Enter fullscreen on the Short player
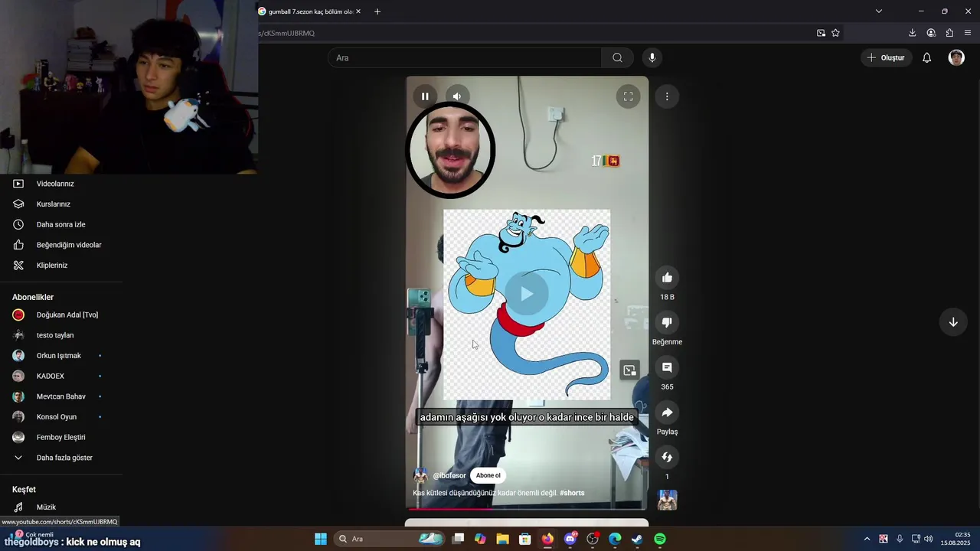This screenshot has width=980, height=551. (628, 96)
